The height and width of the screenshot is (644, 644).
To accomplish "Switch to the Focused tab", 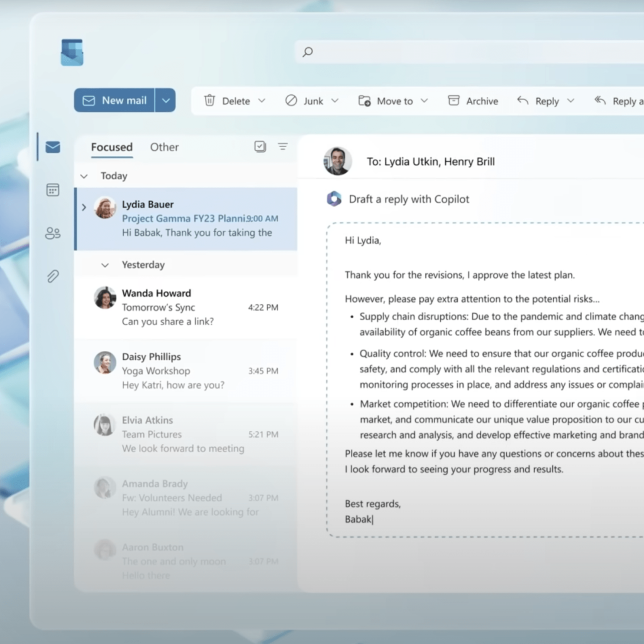I will tap(111, 147).
